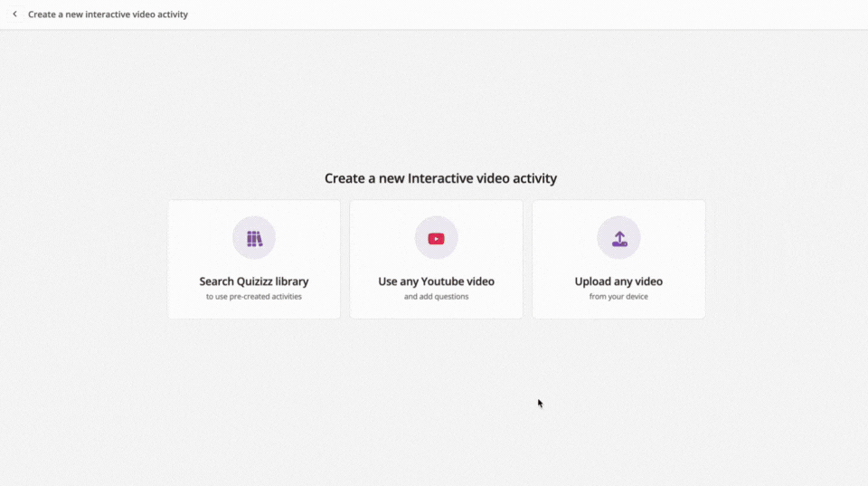Image resolution: width=868 pixels, height=486 pixels.
Task: Select Use any Youtube video heading
Action: pyautogui.click(x=436, y=281)
